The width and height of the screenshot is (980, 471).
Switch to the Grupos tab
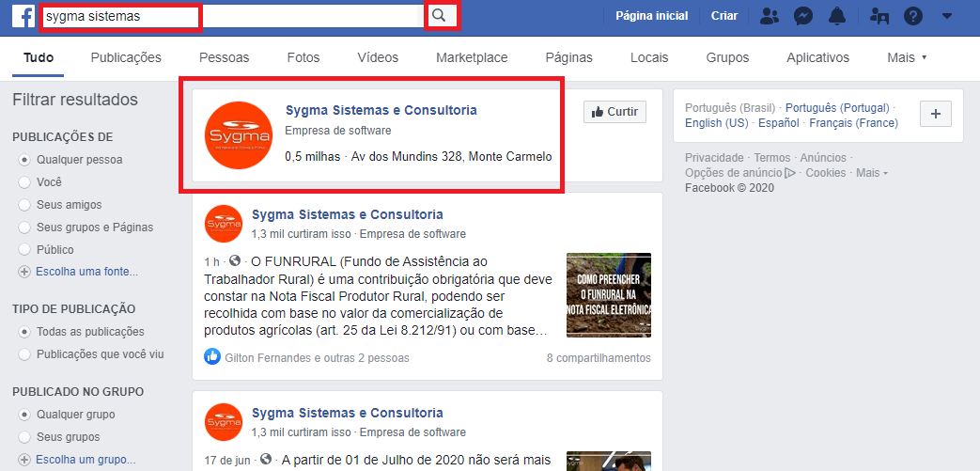(x=727, y=57)
